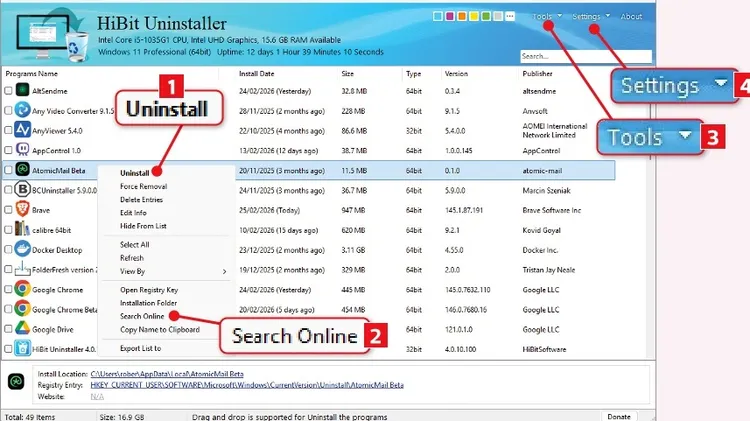Select the Any Video Converter icon
The image size is (750, 421).
pos(22,111)
